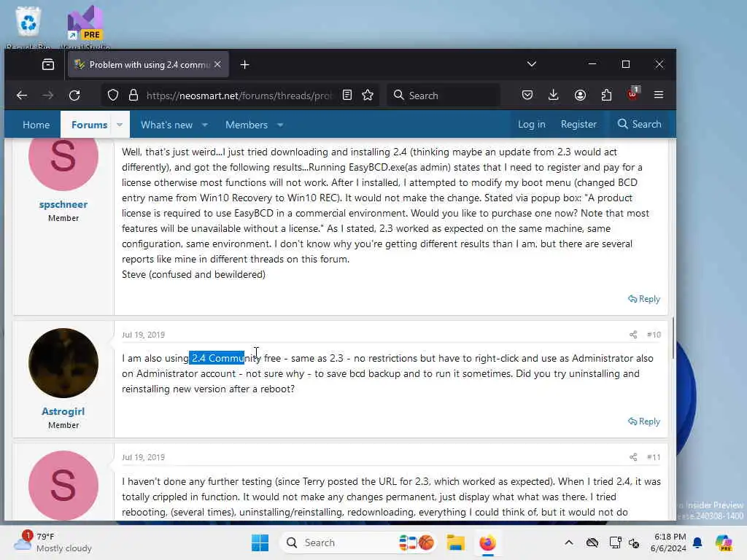Click the forward navigation arrow
The image size is (747, 560).
(47, 96)
